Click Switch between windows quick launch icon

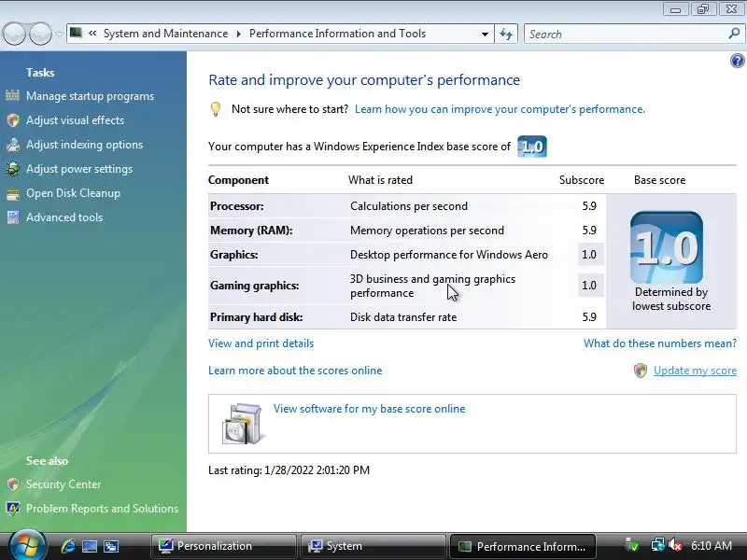111,546
